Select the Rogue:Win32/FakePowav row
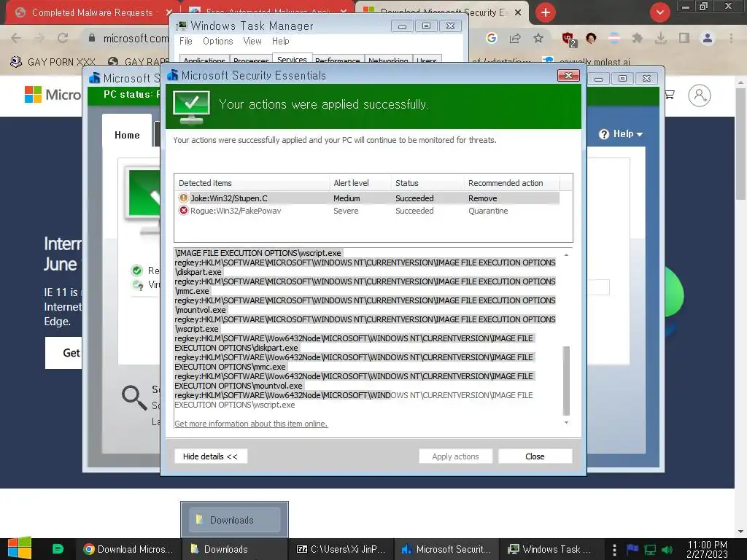The height and width of the screenshot is (560, 747). pyautogui.click(x=367, y=211)
